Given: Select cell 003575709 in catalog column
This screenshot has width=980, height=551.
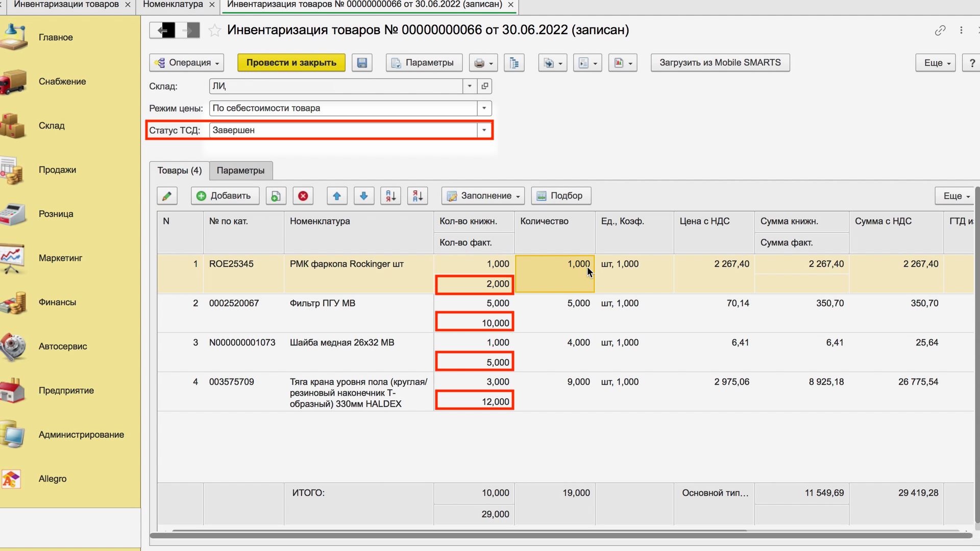Looking at the screenshot, I should [x=243, y=392].
